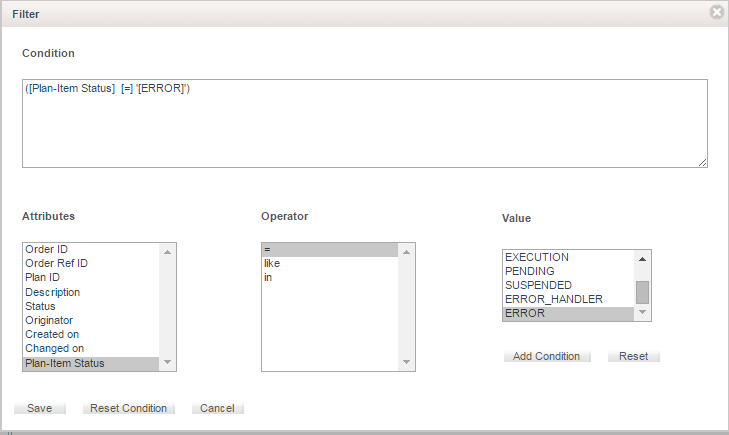Viewport: 729px width, 435px height.
Task: Select Order Ref ID attribute
Action: coord(56,263)
